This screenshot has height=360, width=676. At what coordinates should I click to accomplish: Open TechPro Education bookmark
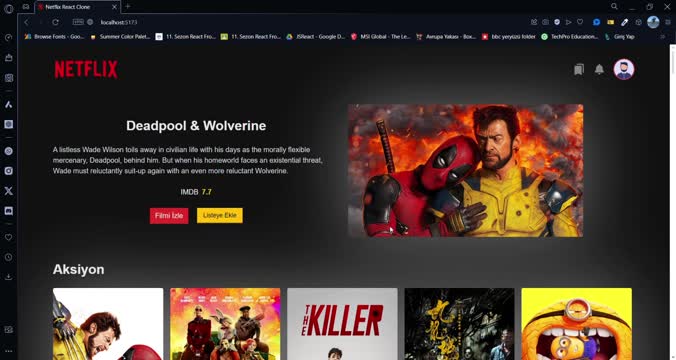pyautogui.click(x=570, y=37)
